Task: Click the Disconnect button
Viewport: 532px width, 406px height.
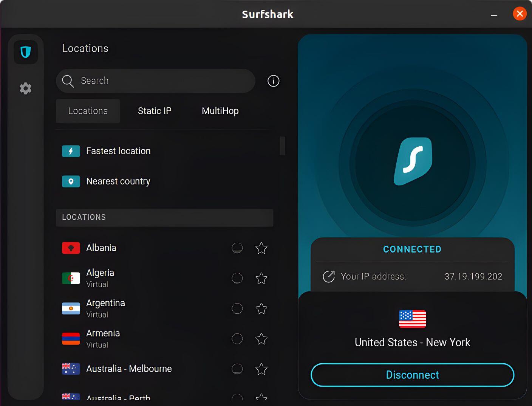Action: (x=412, y=375)
